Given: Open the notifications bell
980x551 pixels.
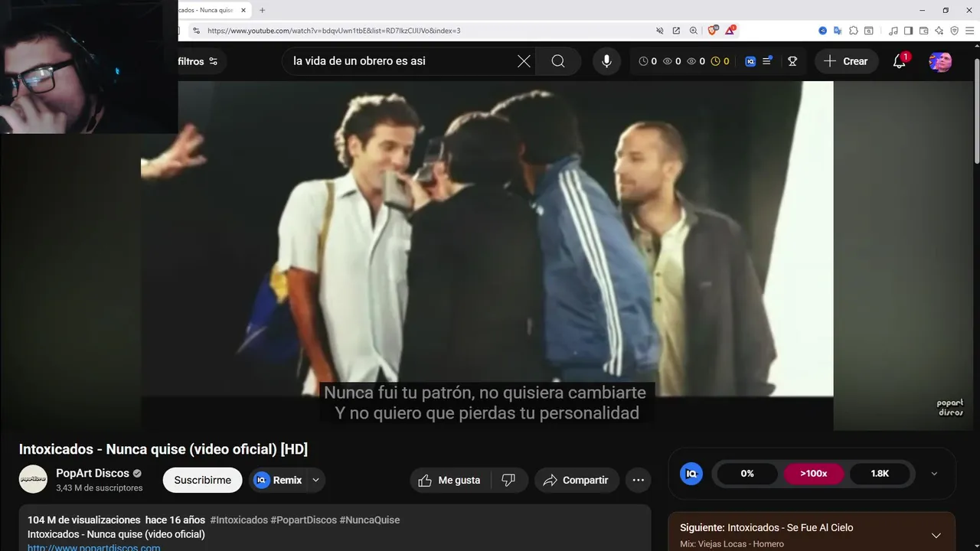Looking at the screenshot, I should [900, 61].
